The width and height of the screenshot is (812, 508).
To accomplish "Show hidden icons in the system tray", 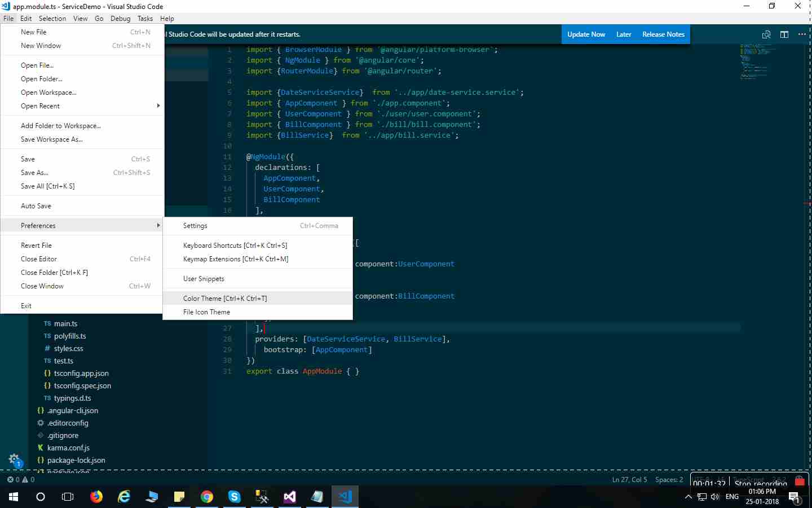I will (x=687, y=497).
